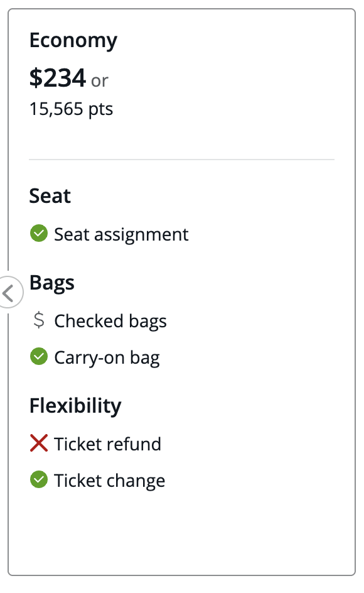Click green checkmark beside Seat assignment
Screen dimensions: 364x593
[39, 233]
